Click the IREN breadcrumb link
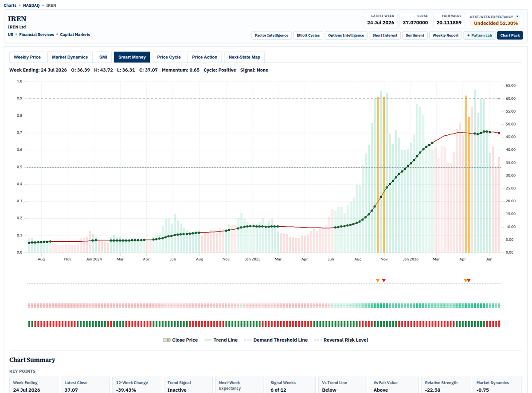Screen dimensions: 532x393 (x=51, y=5)
